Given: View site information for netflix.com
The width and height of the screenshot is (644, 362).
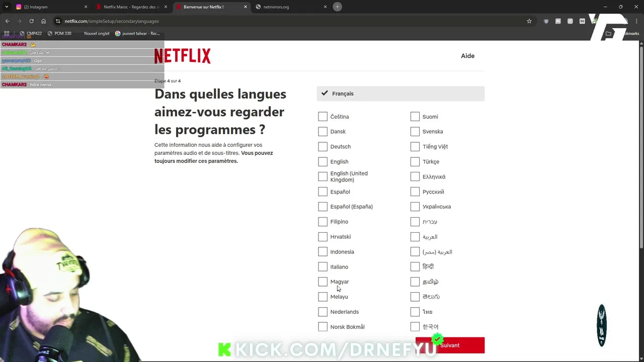Looking at the screenshot, I should (58, 21).
